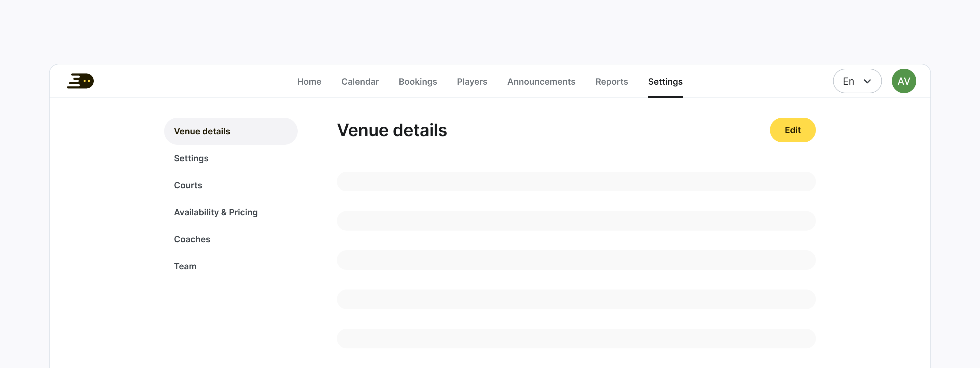
Task: Click the app logo in the top left
Action: pos(80,81)
